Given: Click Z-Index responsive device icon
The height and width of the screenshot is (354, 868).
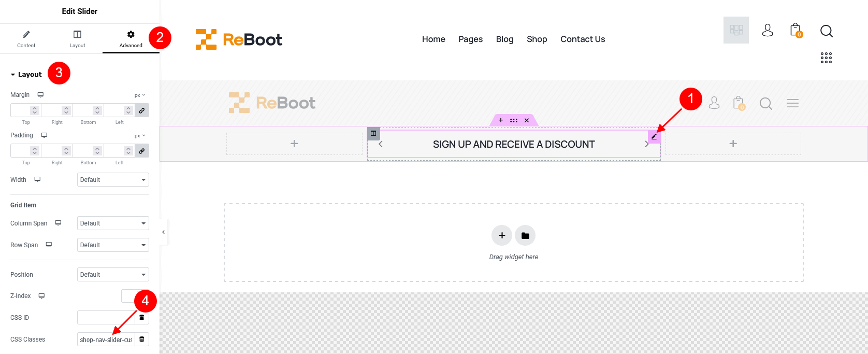Looking at the screenshot, I should pyautogui.click(x=41, y=296).
